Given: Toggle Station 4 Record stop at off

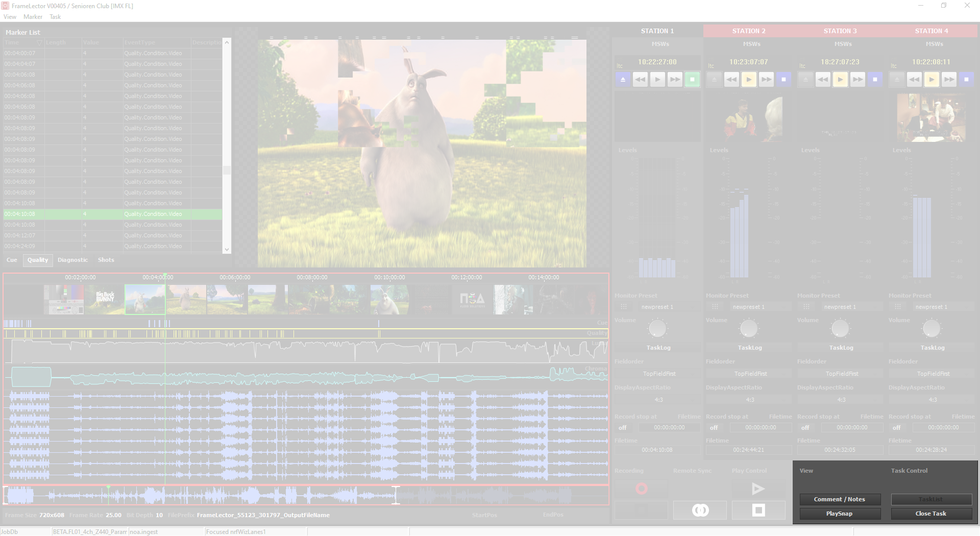Looking at the screenshot, I should (x=897, y=428).
